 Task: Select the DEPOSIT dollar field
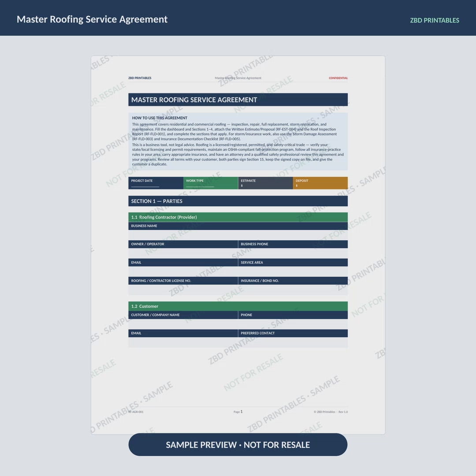coord(320,183)
